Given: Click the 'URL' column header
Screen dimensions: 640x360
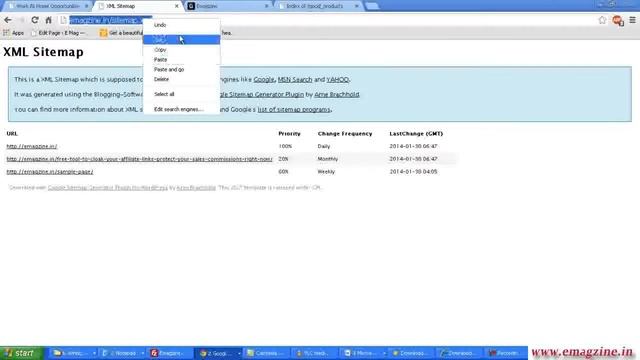Looking at the screenshot, I should pos(12,133).
